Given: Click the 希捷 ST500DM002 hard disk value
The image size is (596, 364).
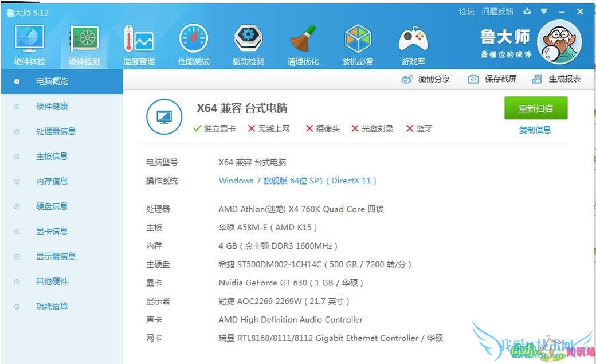Looking at the screenshot, I should point(315,264).
